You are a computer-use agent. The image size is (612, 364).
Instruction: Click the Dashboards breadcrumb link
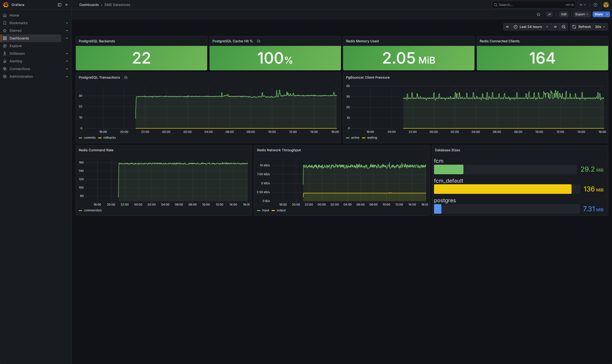89,5
